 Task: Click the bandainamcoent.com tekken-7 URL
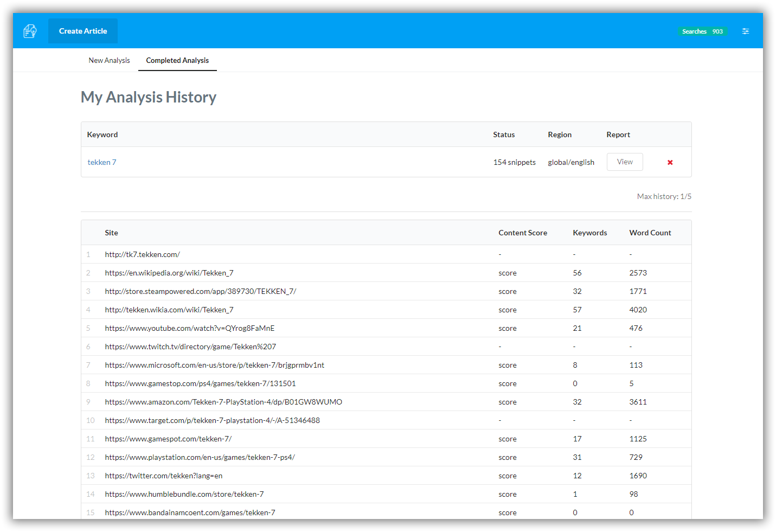click(190, 512)
